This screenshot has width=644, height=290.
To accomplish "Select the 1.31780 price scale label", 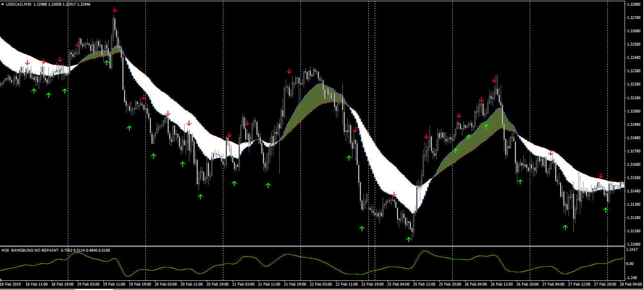I will click(633, 151).
